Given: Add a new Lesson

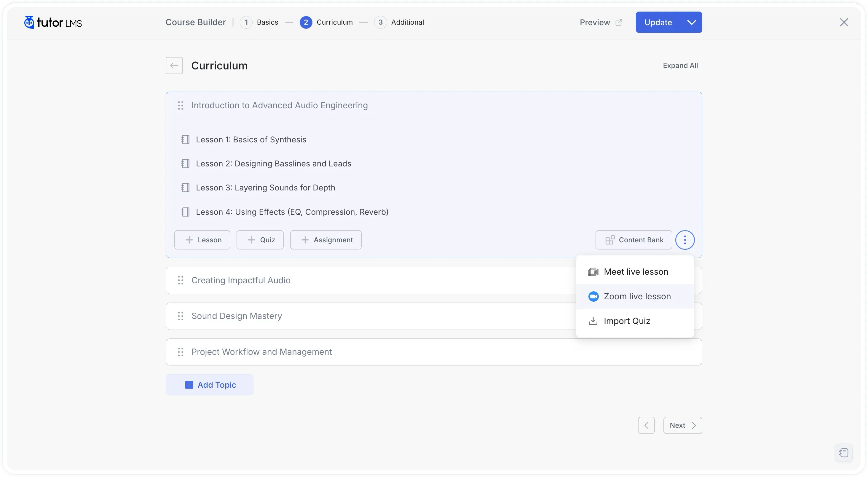Looking at the screenshot, I should [x=202, y=240].
